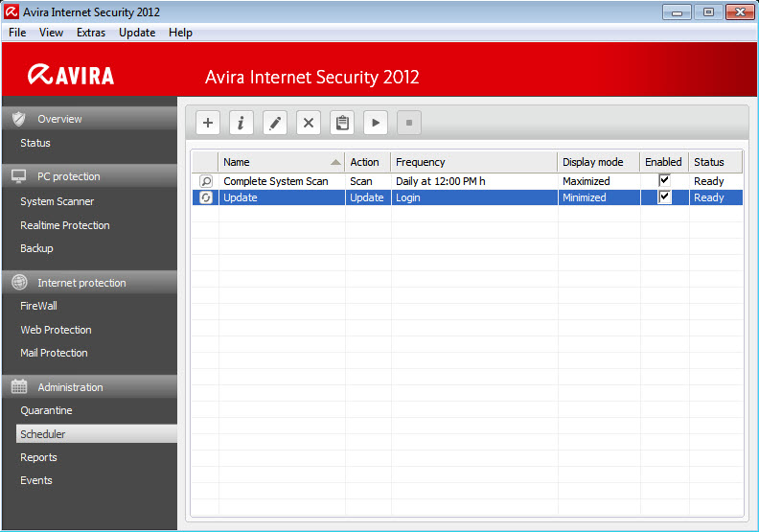Select the Scheduler sidebar item

(x=97, y=433)
